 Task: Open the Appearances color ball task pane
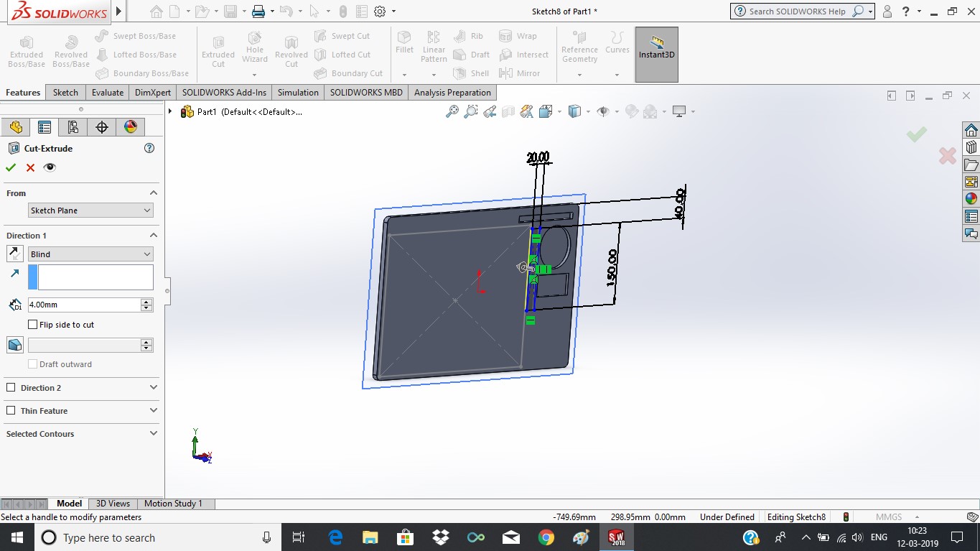coord(971,199)
